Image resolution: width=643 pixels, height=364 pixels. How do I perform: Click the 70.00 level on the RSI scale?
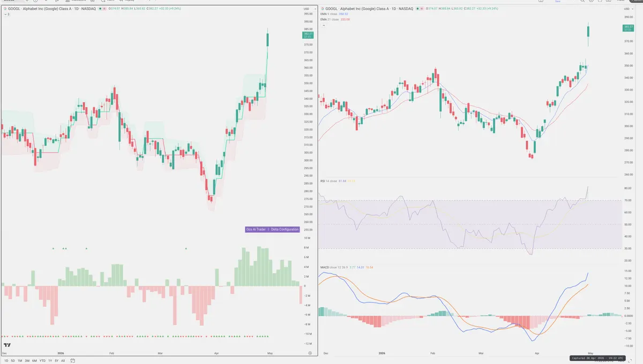point(628,200)
